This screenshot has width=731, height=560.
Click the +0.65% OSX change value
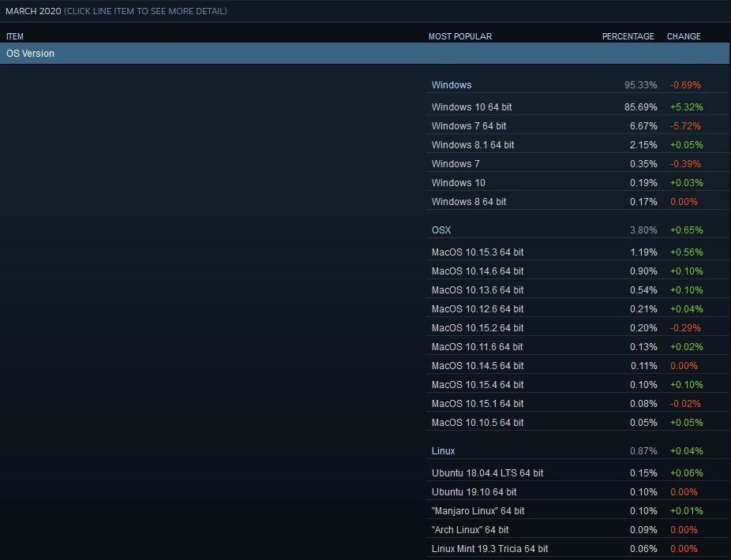pos(686,230)
